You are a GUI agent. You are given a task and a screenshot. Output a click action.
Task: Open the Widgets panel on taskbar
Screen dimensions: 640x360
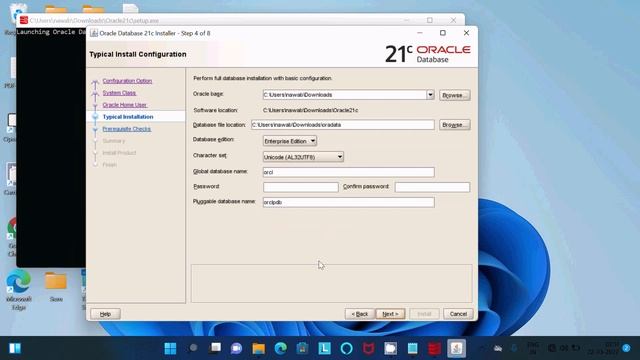pos(15,348)
